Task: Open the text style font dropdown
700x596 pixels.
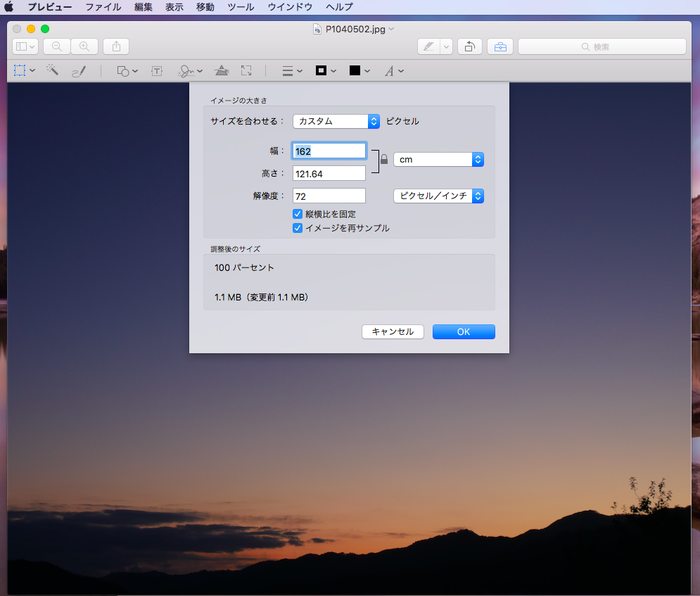Action: [x=394, y=71]
